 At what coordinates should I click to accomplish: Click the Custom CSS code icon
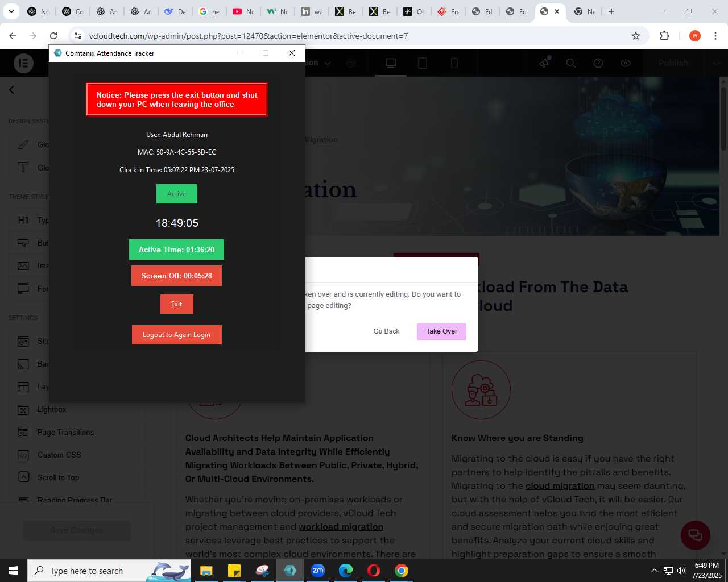coord(23,455)
